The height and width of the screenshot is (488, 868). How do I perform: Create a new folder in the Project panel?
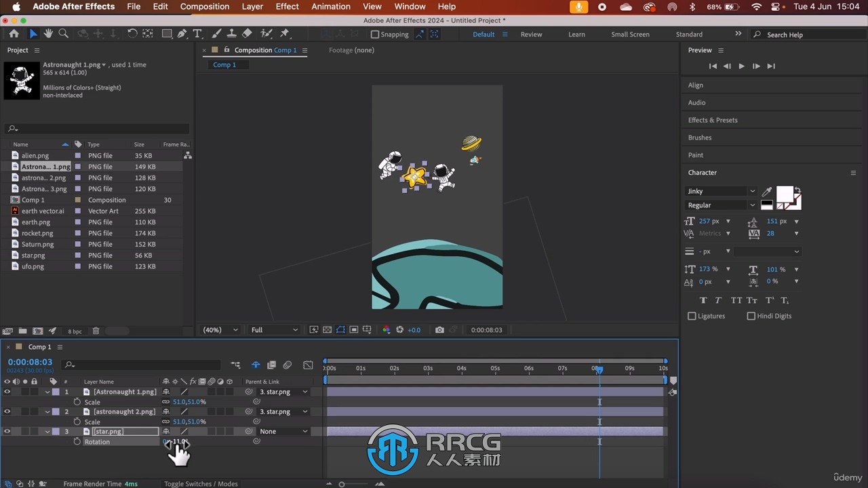22,331
